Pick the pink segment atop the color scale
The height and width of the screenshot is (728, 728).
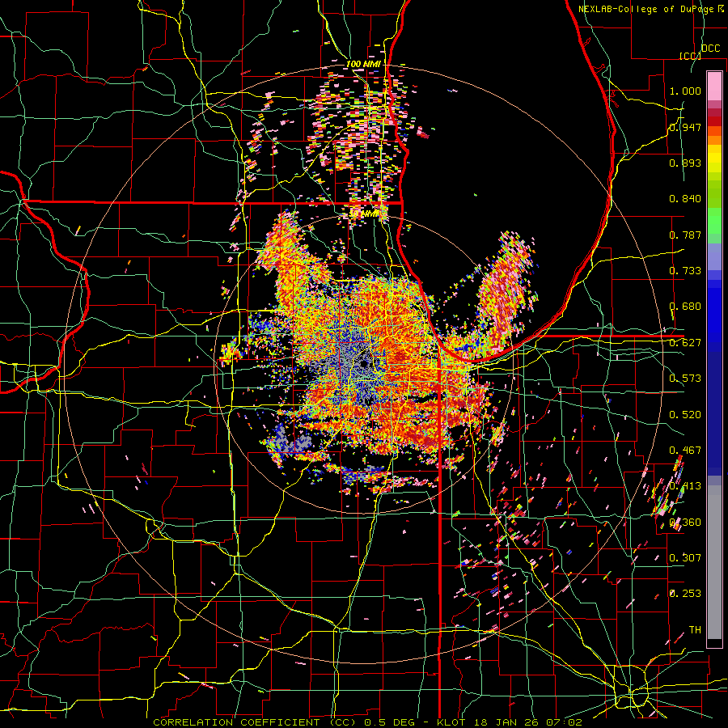click(x=714, y=86)
